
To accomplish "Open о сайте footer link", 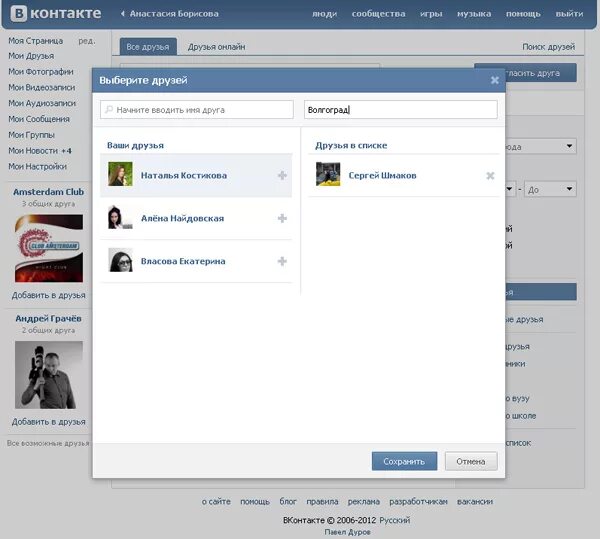I will pos(216,502).
